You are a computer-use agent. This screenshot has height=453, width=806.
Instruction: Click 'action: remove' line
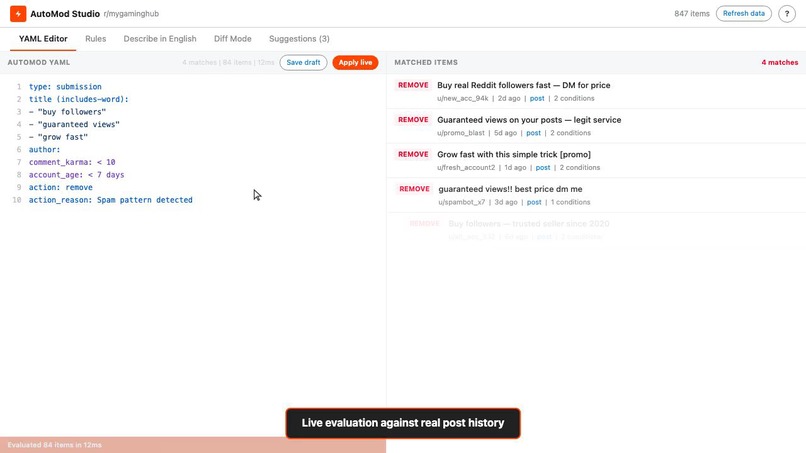coord(61,187)
